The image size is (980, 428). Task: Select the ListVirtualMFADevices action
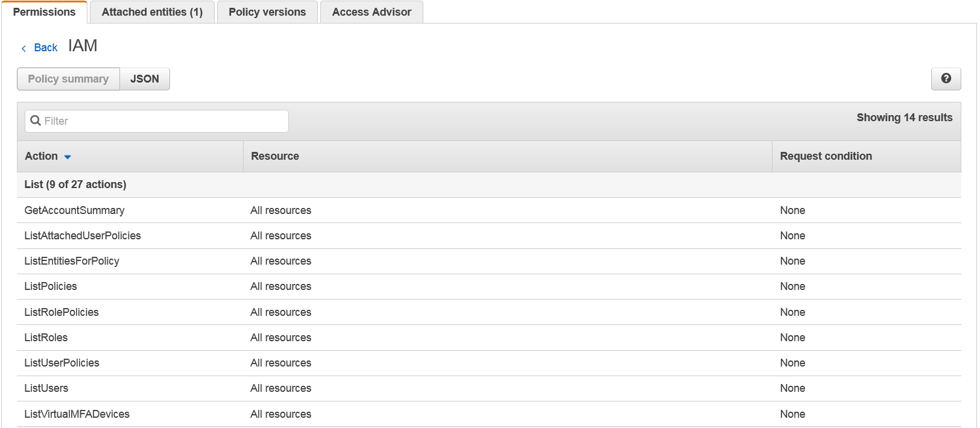[x=77, y=414]
